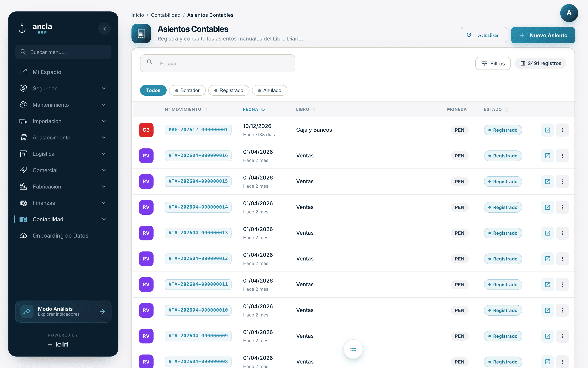The image size is (588, 368).
Task: Open entry VTA-202604-000000008 link
Action: coord(198,361)
